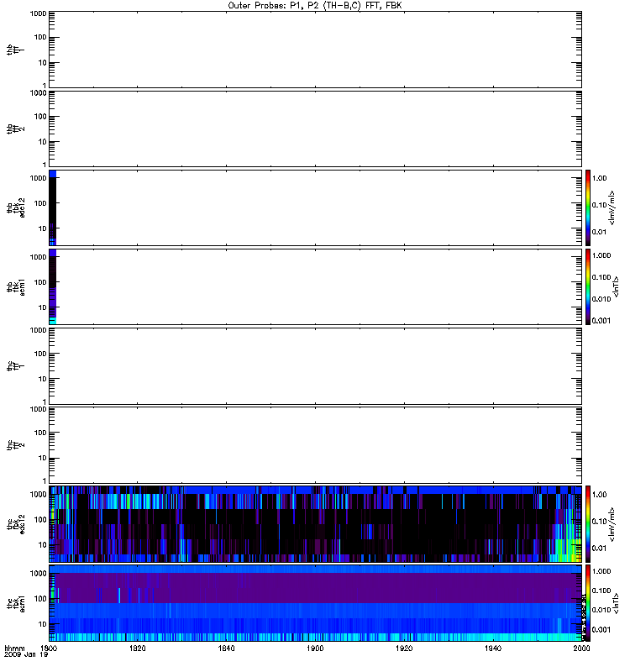Click '<|mV/m|>' unit beside thb edc12 colorbar
The width and height of the screenshot is (630, 672).
612,207
